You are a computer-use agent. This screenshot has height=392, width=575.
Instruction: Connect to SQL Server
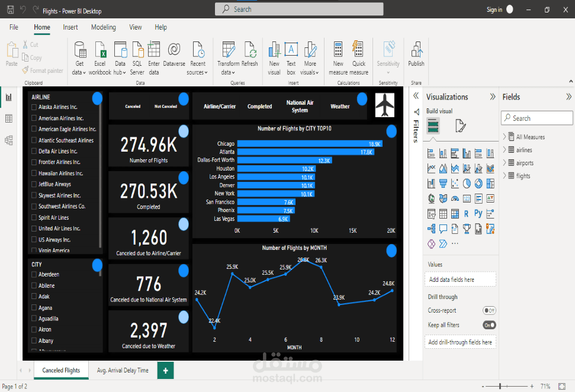[x=137, y=58]
